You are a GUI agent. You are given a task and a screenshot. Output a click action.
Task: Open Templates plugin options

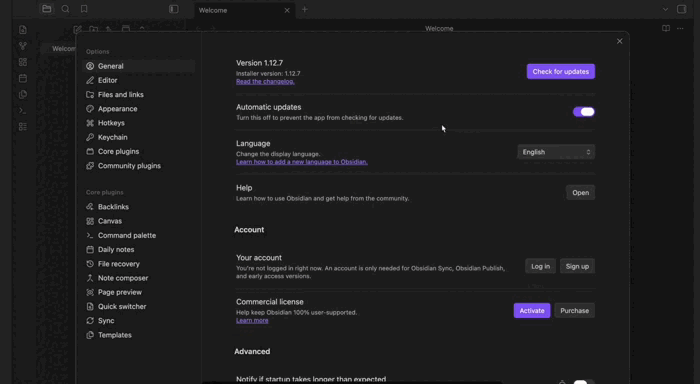138,335
